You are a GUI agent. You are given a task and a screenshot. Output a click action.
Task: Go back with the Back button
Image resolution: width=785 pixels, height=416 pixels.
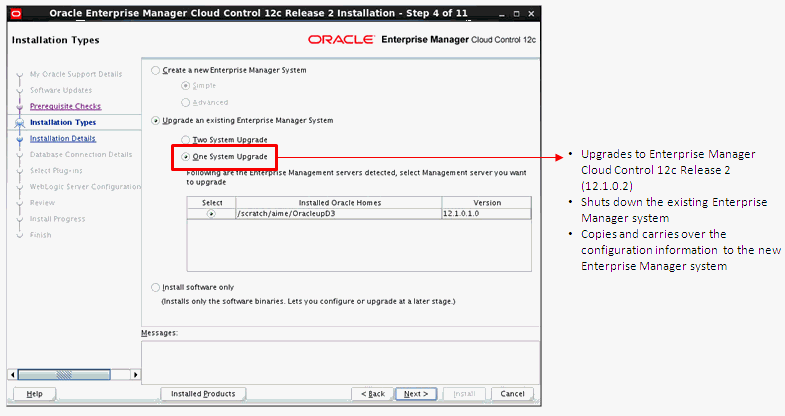point(373,394)
